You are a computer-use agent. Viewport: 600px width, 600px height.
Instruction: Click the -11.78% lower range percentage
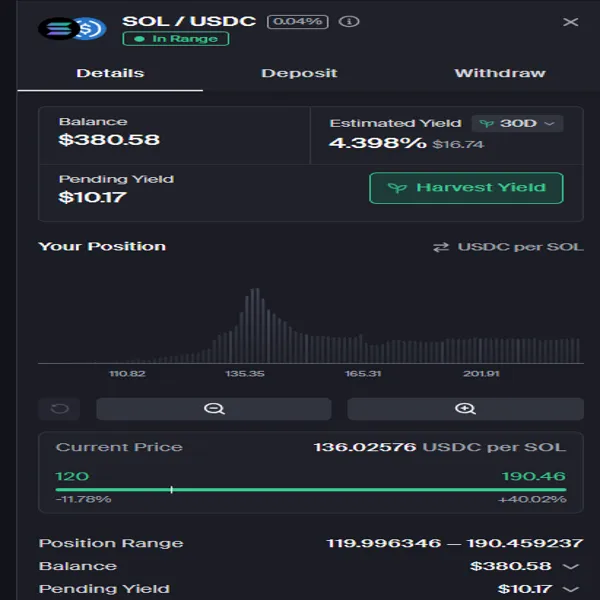click(83, 499)
